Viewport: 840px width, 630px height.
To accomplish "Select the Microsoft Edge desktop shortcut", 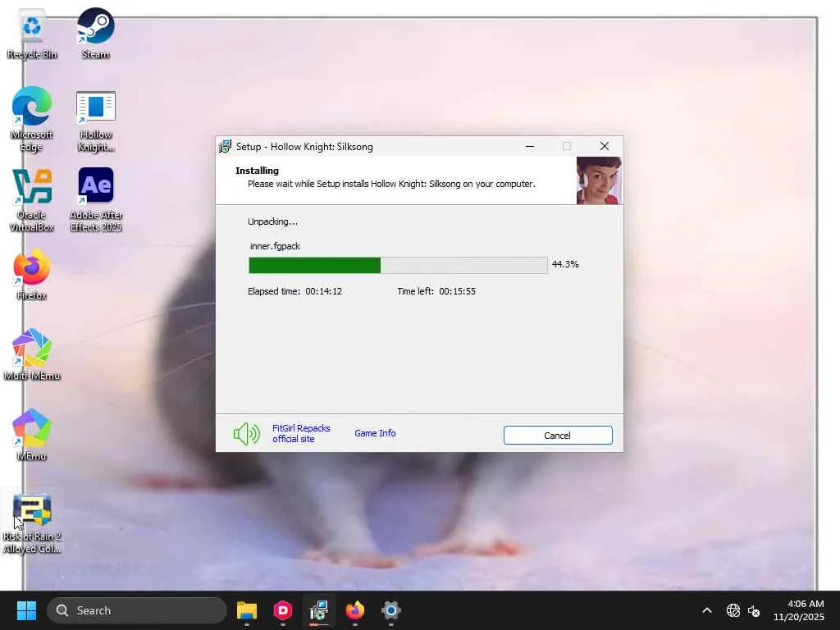I will point(32,120).
